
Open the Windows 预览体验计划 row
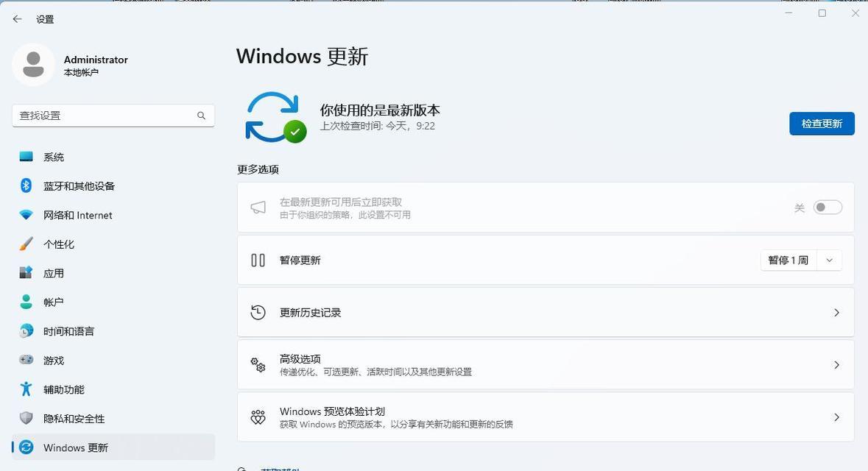pyautogui.click(x=546, y=417)
